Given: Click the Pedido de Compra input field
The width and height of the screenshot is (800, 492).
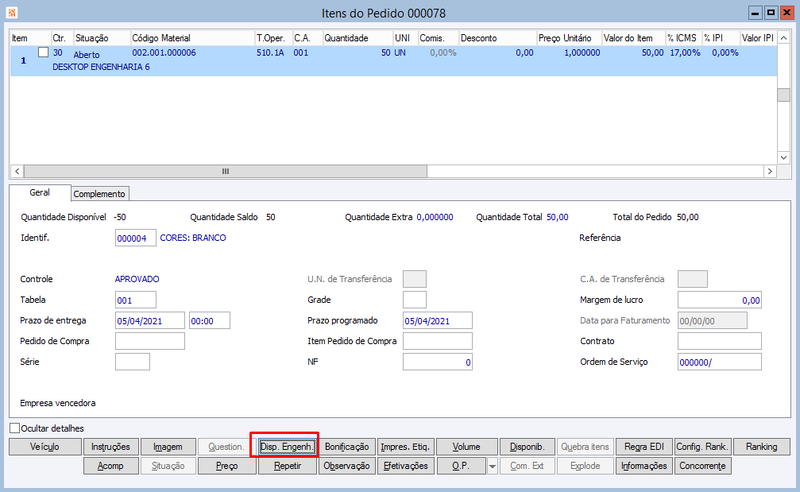Looking at the screenshot, I should (x=150, y=341).
